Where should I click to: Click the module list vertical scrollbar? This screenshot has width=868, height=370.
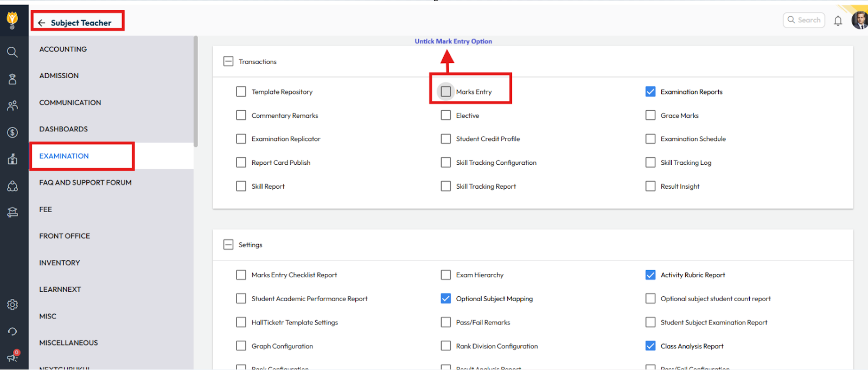195,92
